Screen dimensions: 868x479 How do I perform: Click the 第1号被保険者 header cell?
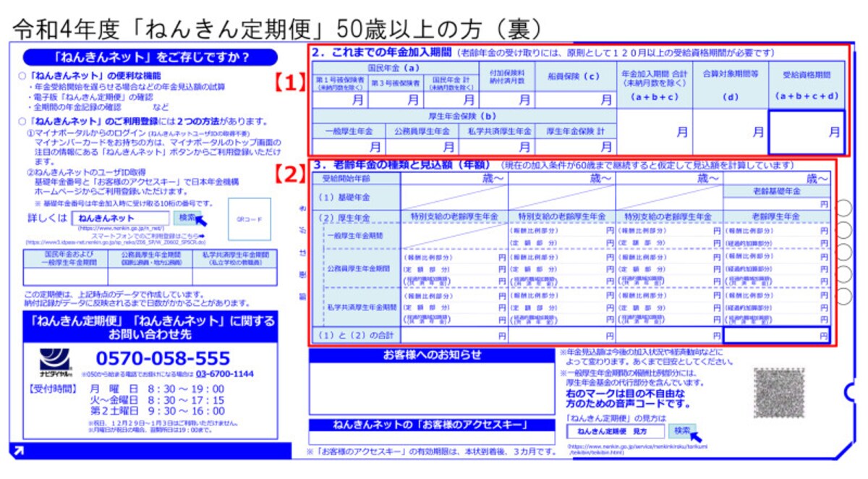(x=340, y=82)
